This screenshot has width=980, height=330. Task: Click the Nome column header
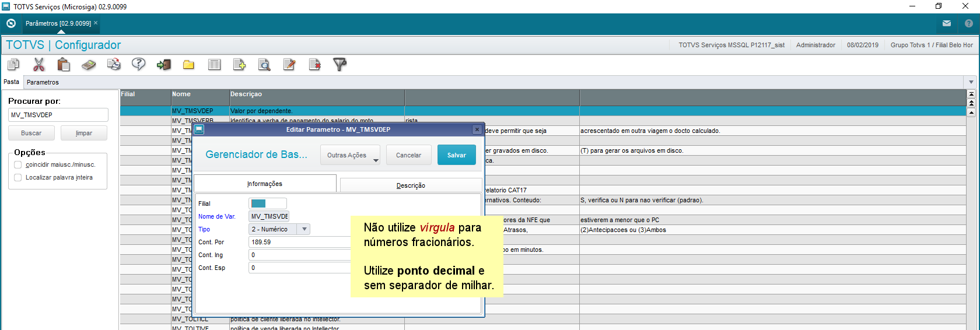click(200, 97)
